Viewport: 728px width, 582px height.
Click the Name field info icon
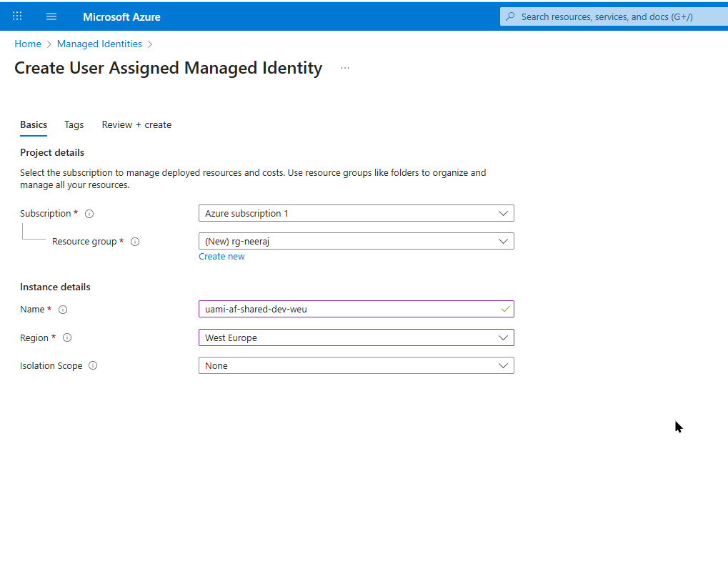[63, 310]
